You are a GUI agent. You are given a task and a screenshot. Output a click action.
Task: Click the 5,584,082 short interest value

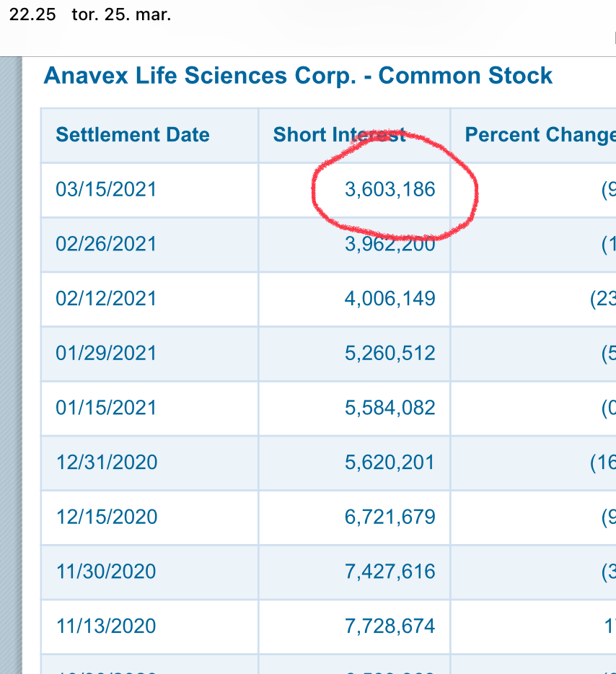(390, 408)
